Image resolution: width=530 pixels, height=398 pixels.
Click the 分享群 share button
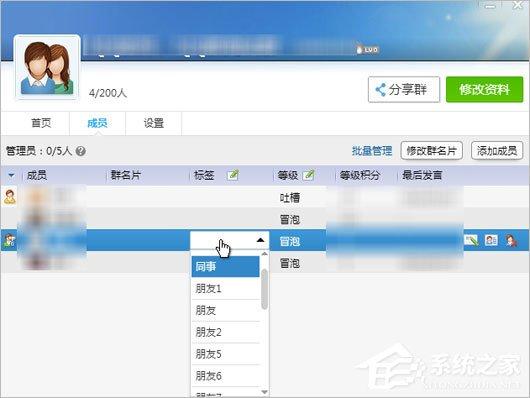tap(404, 90)
